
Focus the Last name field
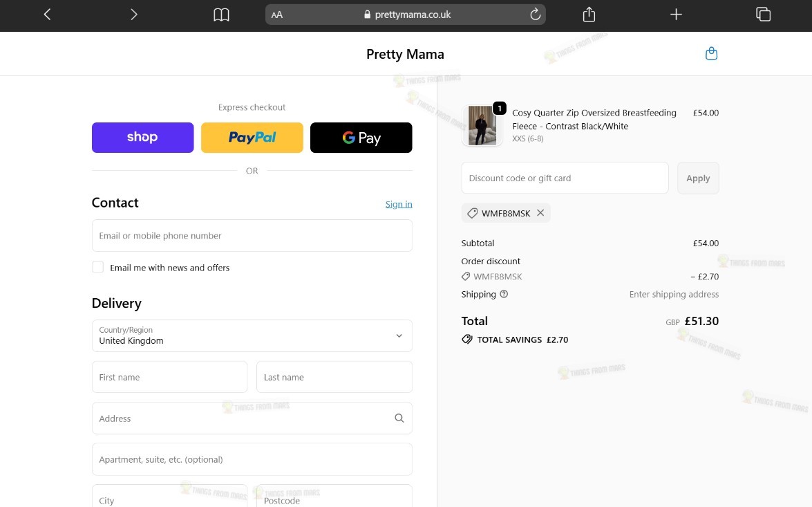click(334, 377)
